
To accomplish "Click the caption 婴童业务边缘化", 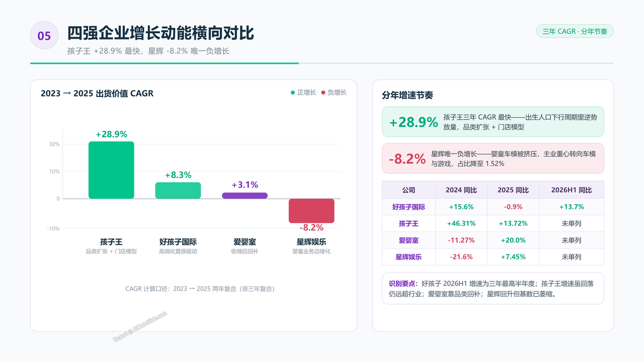I will coord(311,251).
